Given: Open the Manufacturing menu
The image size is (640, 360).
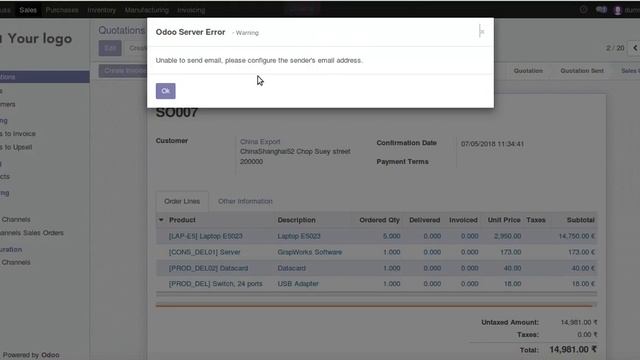Looking at the screenshot, I should click(147, 10).
